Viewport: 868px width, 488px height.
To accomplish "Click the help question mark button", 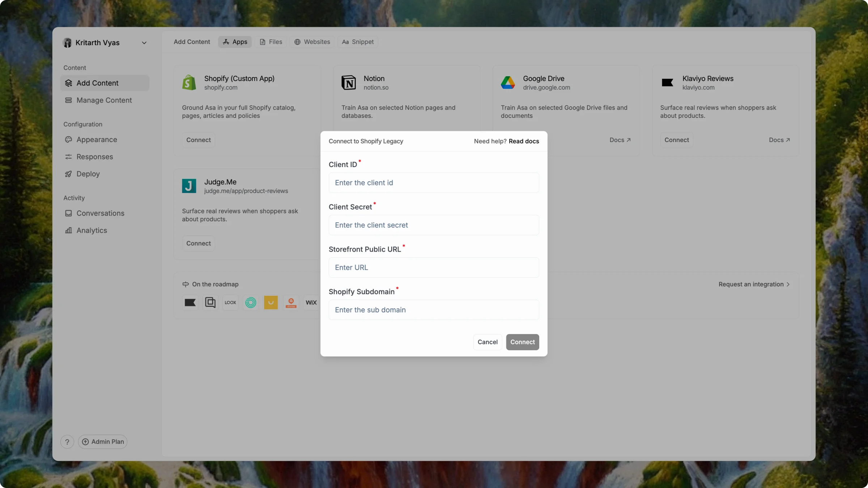I will click(x=67, y=442).
